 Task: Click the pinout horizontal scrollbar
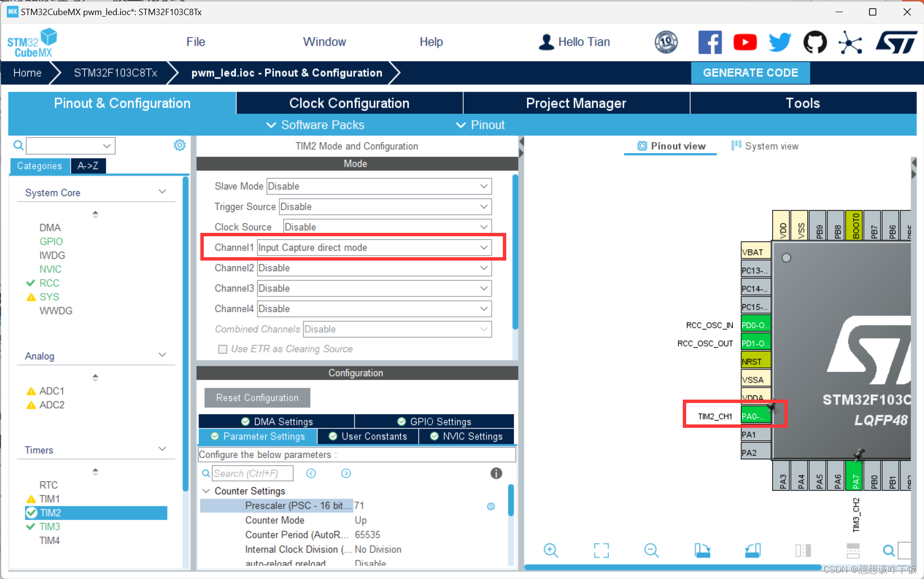[673, 567]
